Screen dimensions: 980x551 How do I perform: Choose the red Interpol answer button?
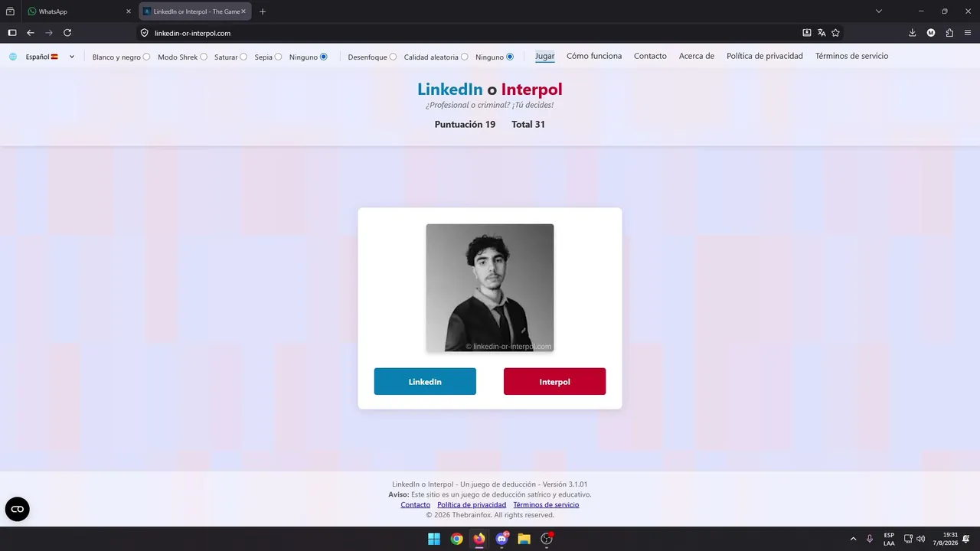[x=554, y=382]
